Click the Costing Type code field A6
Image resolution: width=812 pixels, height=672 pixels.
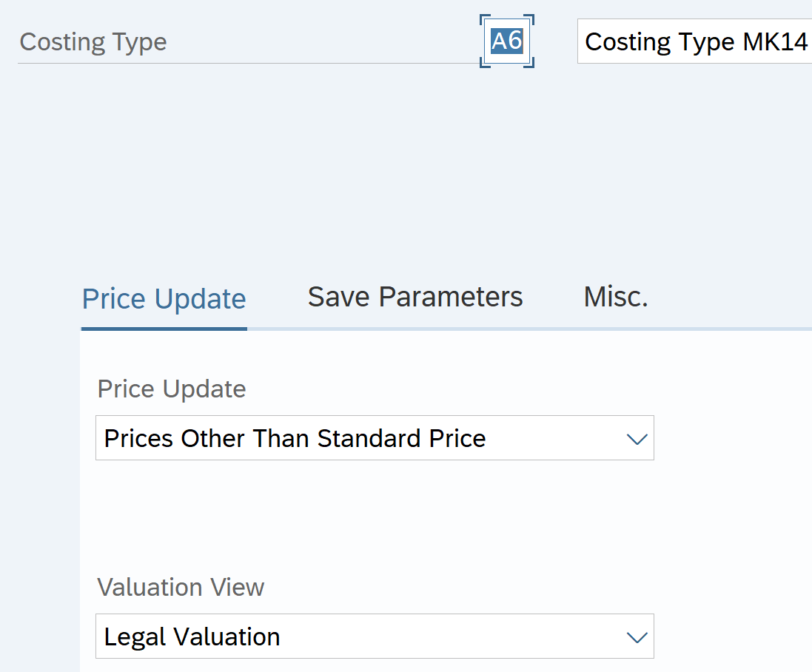point(507,41)
